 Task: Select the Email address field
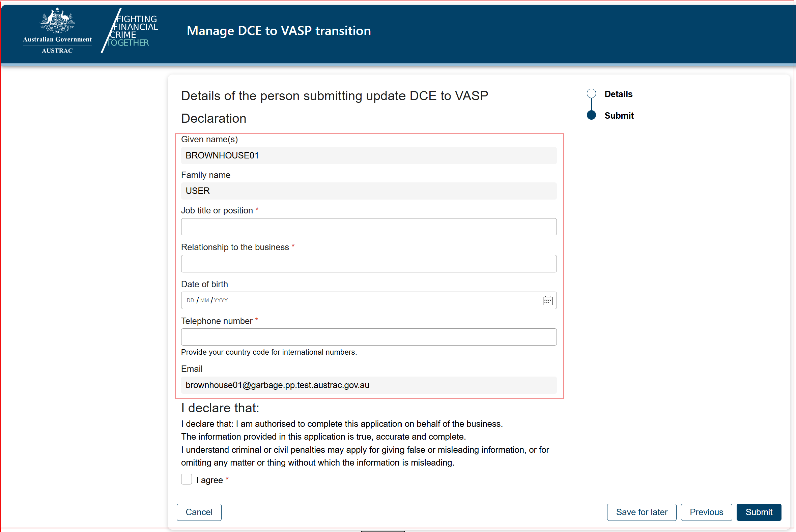tap(369, 385)
